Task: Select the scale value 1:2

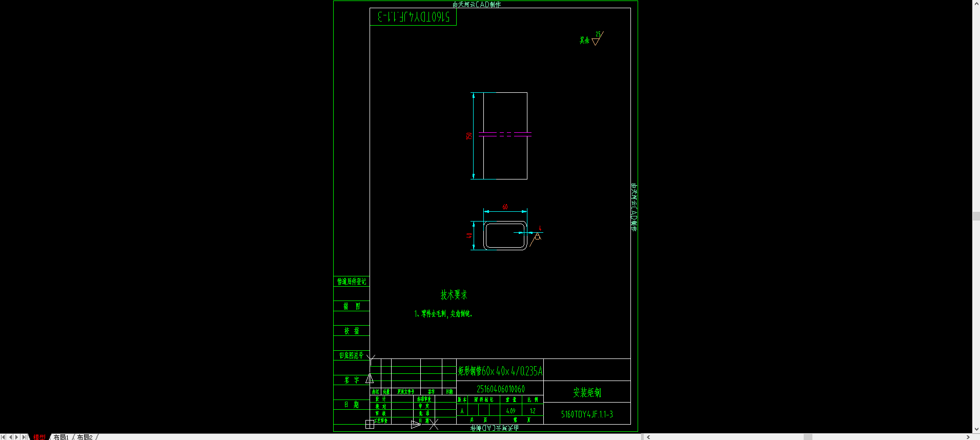Action: 533,411
